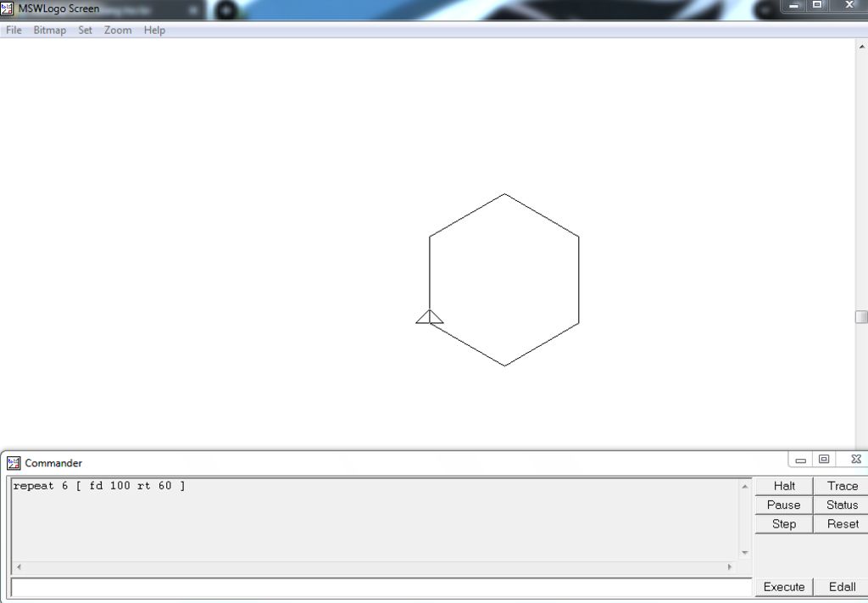Minimize the Commander window
Image resolution: width=868 pixels, height=603 pixels.
[x=800, y=460]
